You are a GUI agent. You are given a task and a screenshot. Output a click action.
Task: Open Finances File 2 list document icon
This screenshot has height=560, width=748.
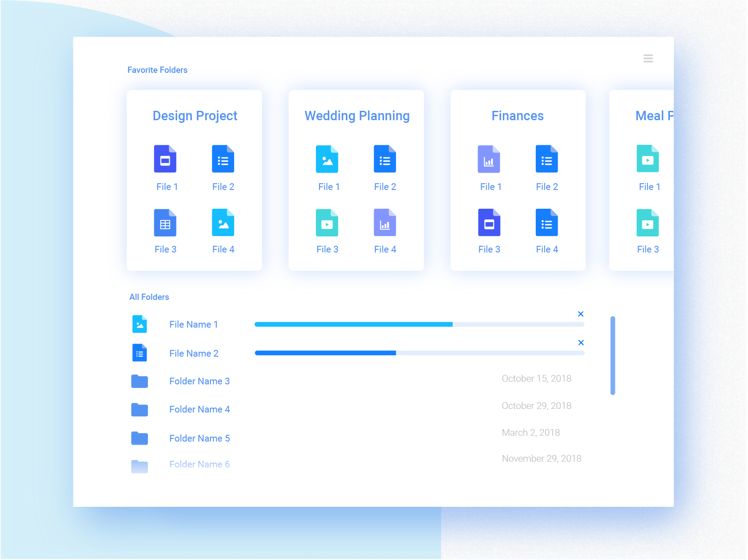pyautogui.click(x=546, y=159)
